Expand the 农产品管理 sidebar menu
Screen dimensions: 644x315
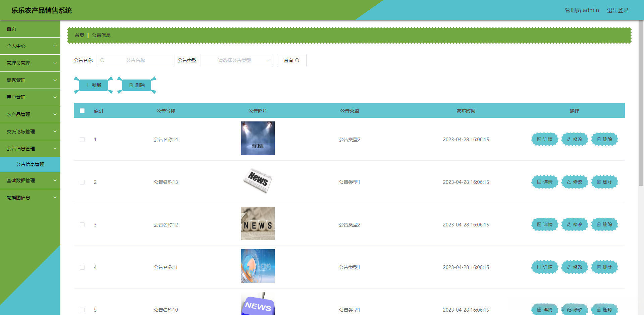coord(30,114)
